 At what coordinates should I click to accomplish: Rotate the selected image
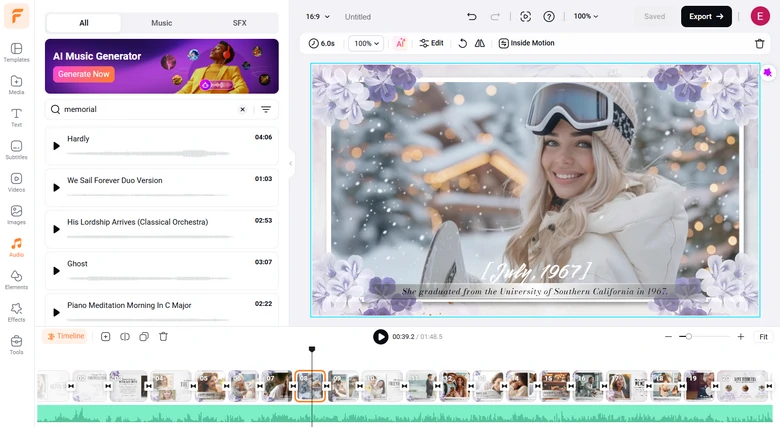[x=463, y=43]
